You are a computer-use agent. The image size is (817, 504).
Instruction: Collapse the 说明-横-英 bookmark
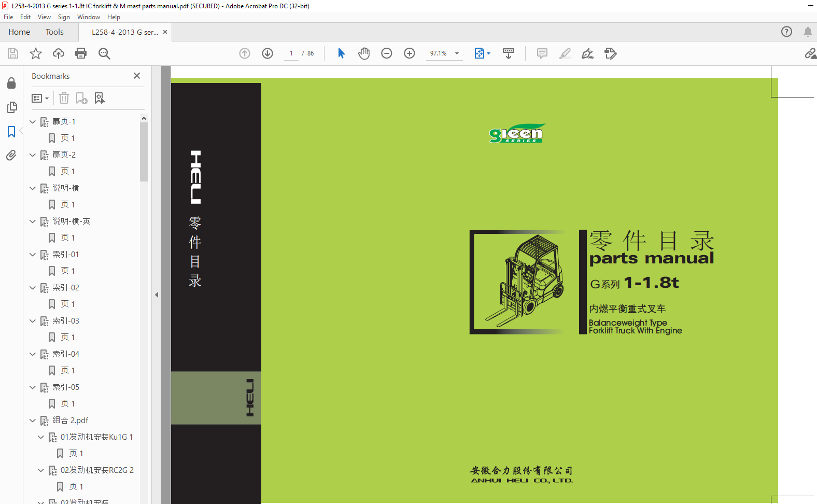pyautogui.click(x=33, y=221)
